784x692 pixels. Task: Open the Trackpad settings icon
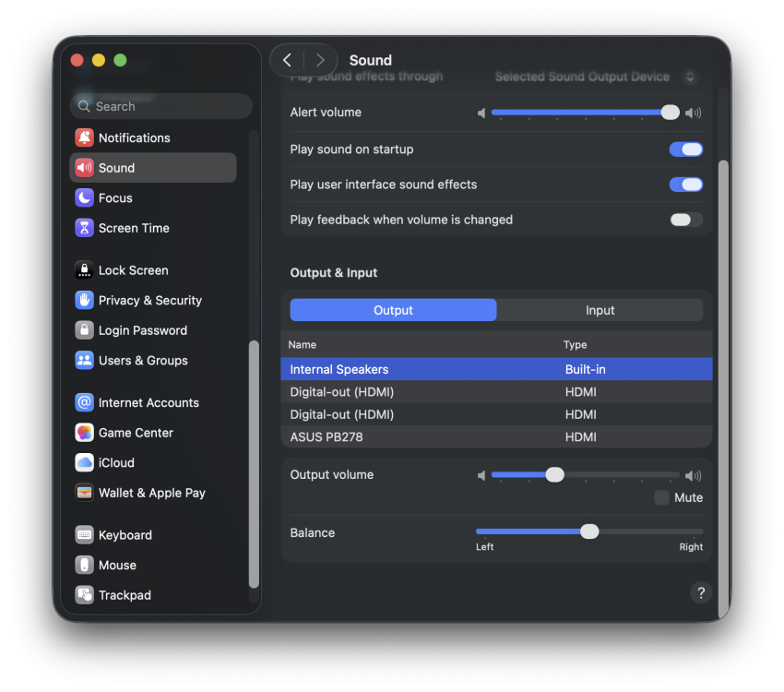coord(84,595)
